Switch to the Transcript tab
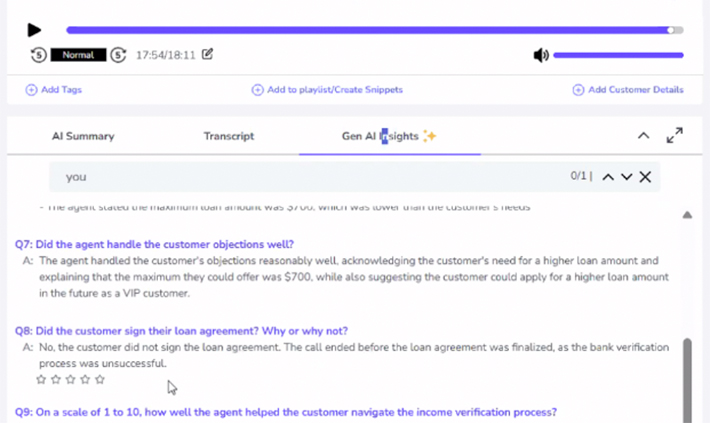 (229, 136)
